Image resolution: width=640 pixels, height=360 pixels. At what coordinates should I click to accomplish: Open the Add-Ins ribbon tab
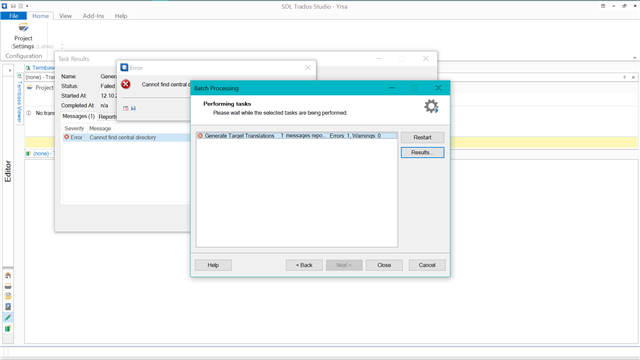[x=93, y=16]
